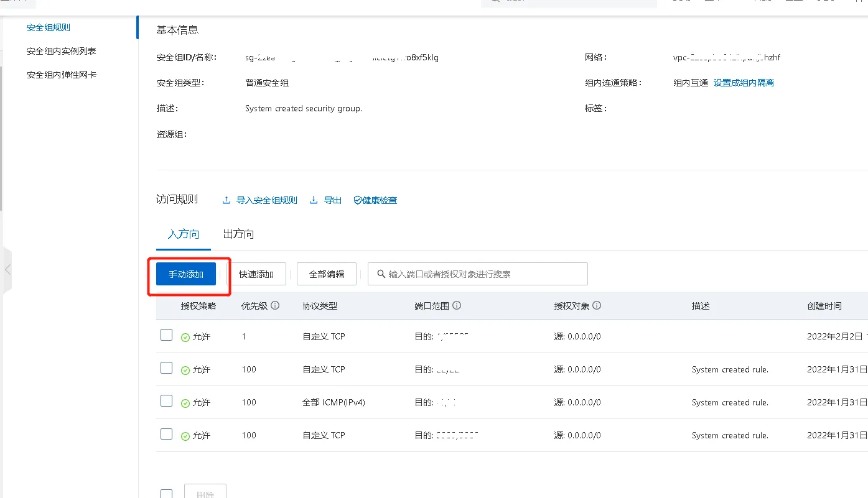Viewport: 868px width, 498px height.
Task: Click the shield icon before 健康检查
Action: 357,200
